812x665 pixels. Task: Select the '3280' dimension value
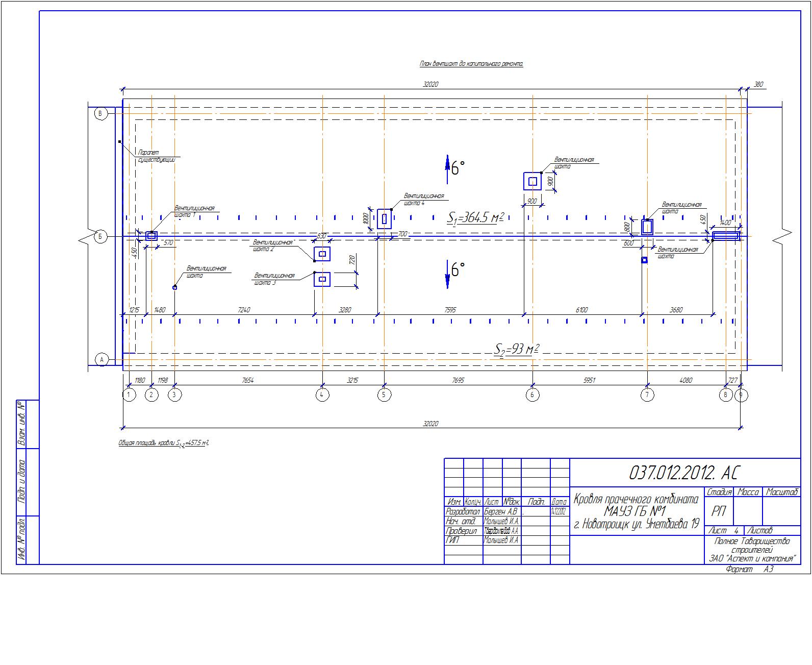tap(345, 310)
